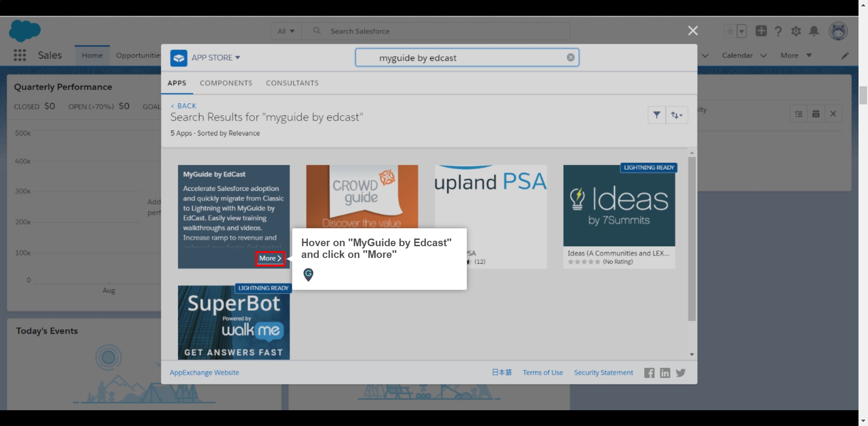The height and width of the screenshot is (426, 868).
Task: Switch language to Japanese link
Action: click(x=502, y=373)
